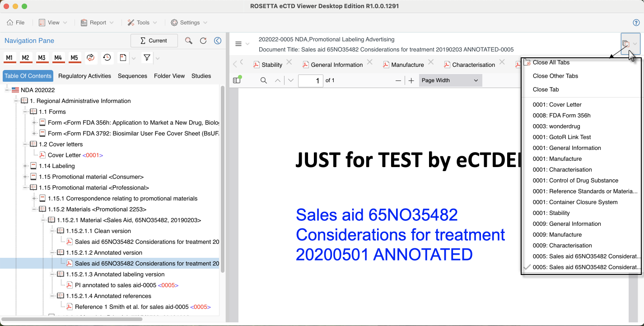Viewport: 644px width, 326px height.
Task: Filter to Module 3 with the M3 icon
Action: tap(42, 58)
